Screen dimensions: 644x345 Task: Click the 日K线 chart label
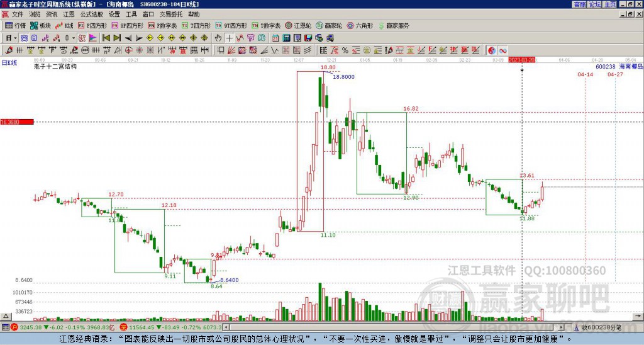9,62
